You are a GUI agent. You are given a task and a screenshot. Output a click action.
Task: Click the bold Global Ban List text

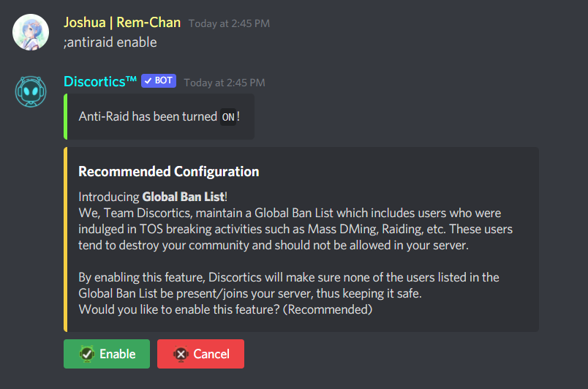(x=184, y=197)
